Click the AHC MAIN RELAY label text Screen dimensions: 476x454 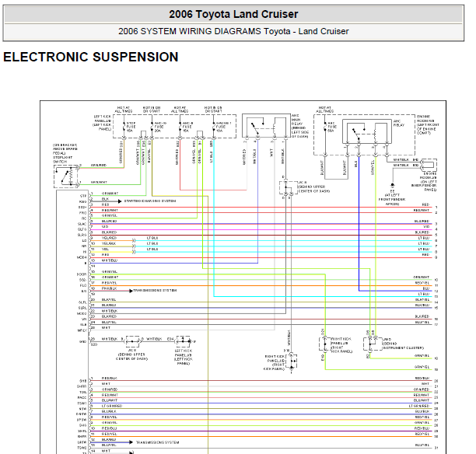(299, 126)
